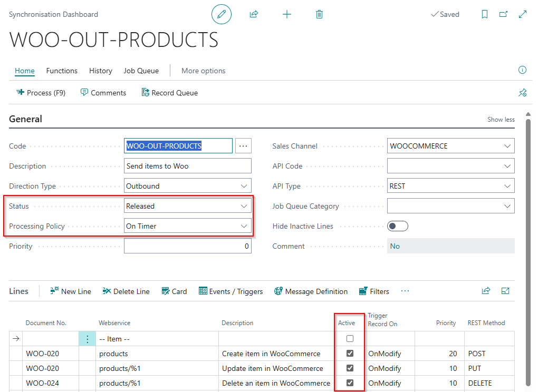Pin the action bar icon
The image size is (538, 392).
click(522, 93)
